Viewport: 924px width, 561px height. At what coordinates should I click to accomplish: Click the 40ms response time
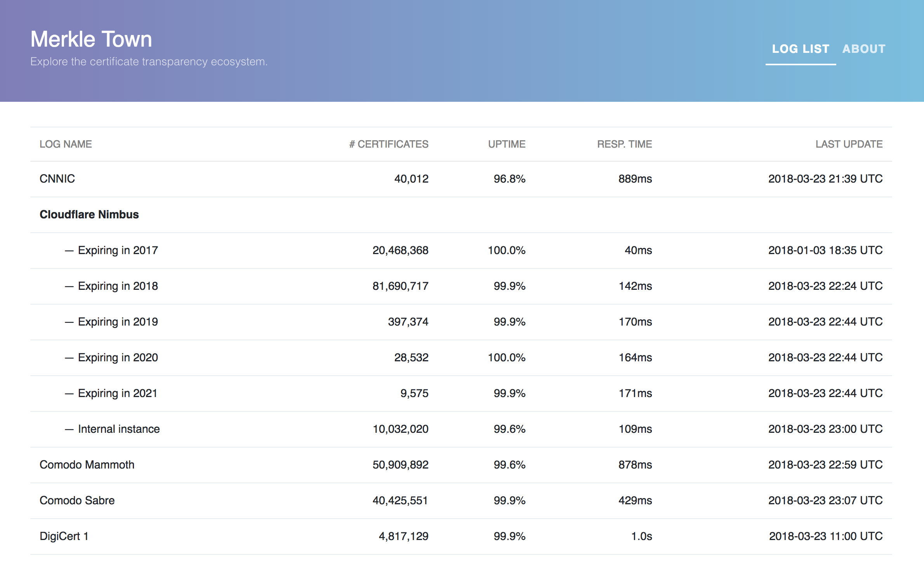tap(638, 250)
